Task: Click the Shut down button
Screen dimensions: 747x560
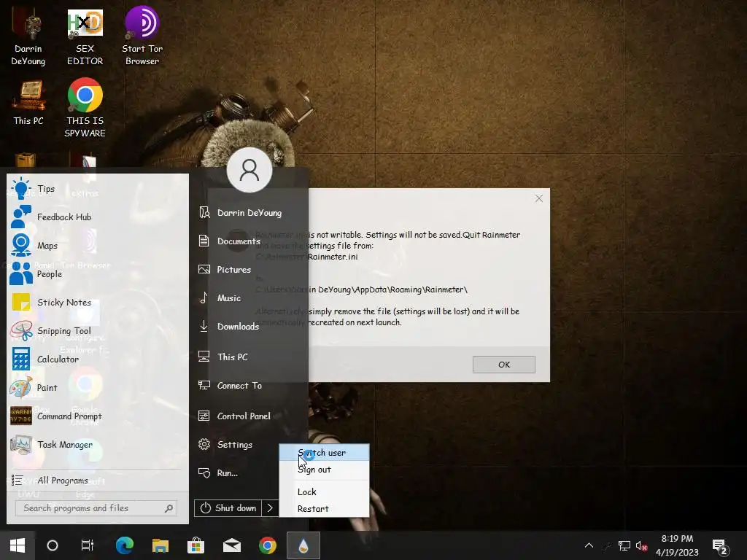Action: tap(228, 508)
